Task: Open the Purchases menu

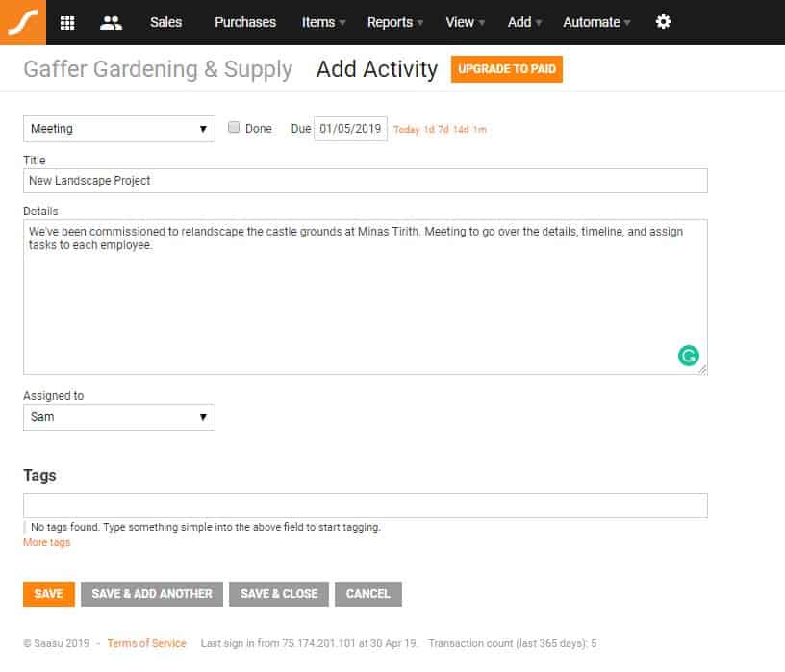Action: pos(245,22)
